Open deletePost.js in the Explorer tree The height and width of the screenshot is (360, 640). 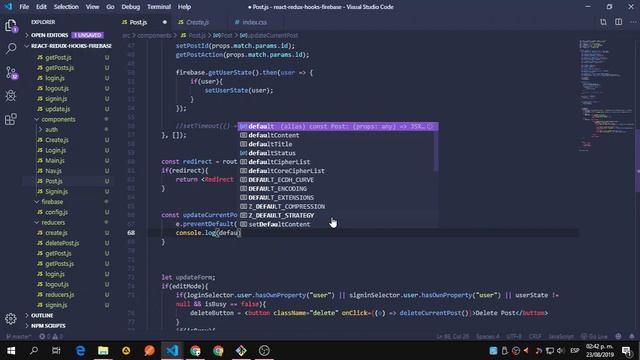click(x=62, y=243)
